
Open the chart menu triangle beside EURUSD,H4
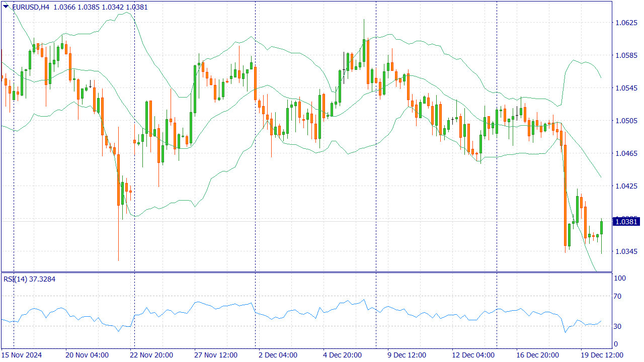(x=6, y=7)
